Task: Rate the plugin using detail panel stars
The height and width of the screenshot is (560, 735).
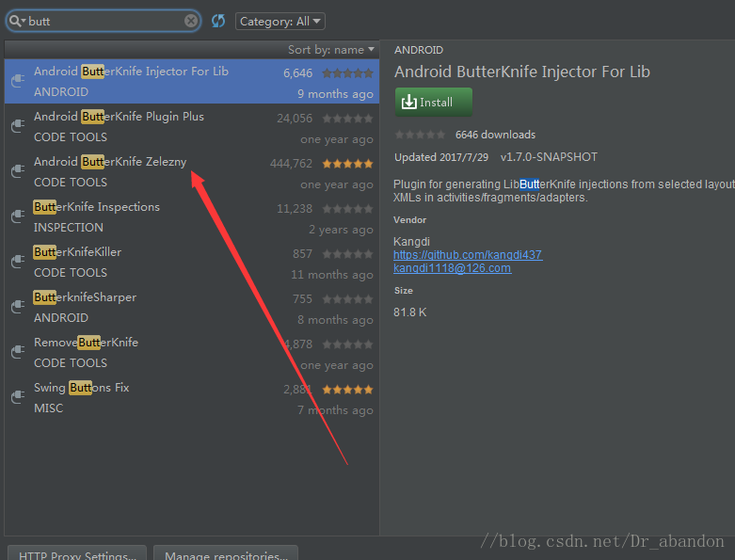Action: pos(420,135)
